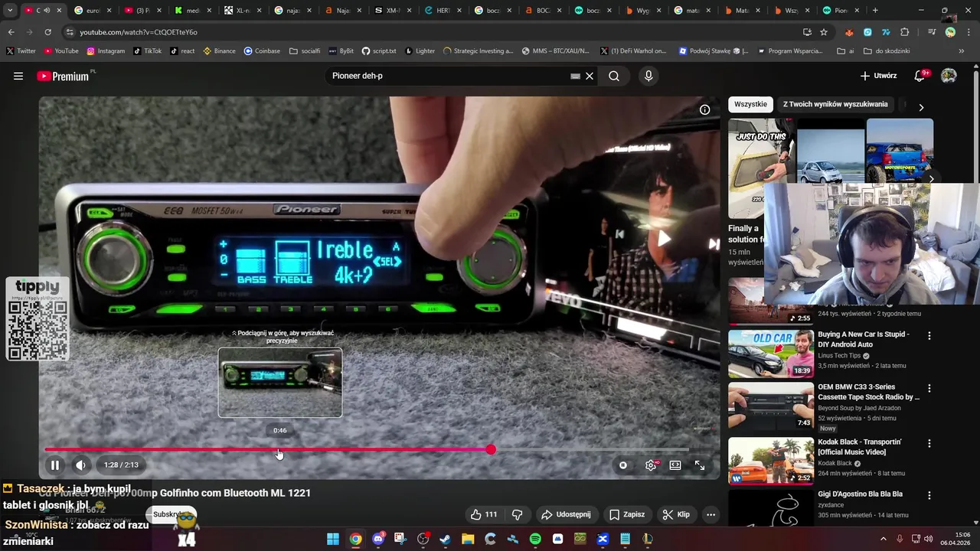Like the video with 111 likes

[484, 514]
